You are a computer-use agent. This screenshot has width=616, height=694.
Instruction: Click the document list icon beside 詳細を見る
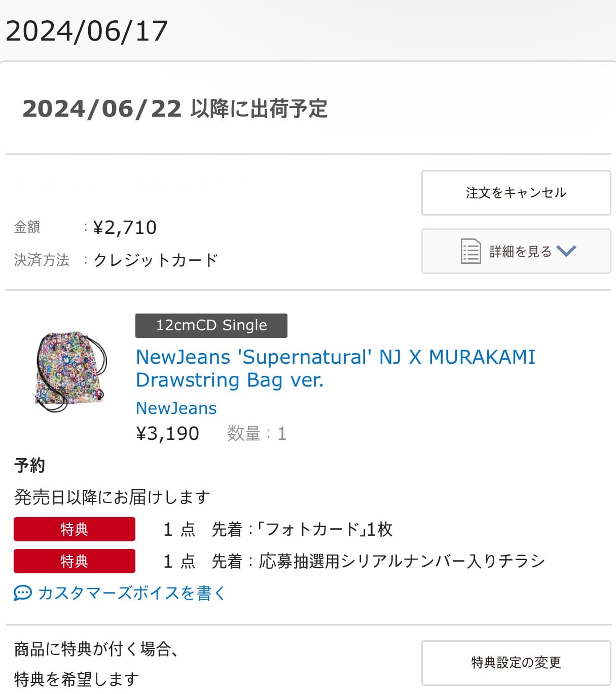(x=470, y=251)
